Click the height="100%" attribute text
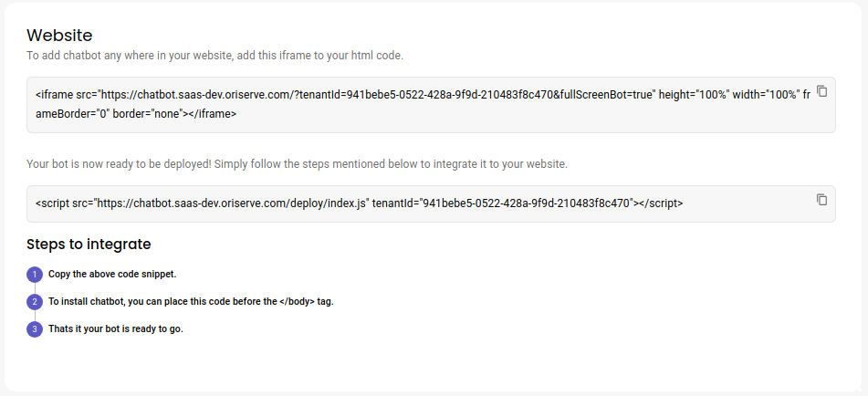This screenshot has width=868, height=396. (x=695, y=95)
